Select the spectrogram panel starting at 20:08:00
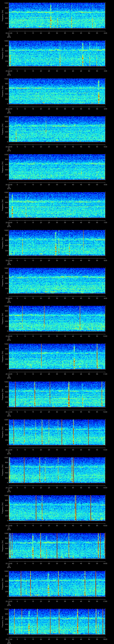114x644 pixels. [57, 281]
